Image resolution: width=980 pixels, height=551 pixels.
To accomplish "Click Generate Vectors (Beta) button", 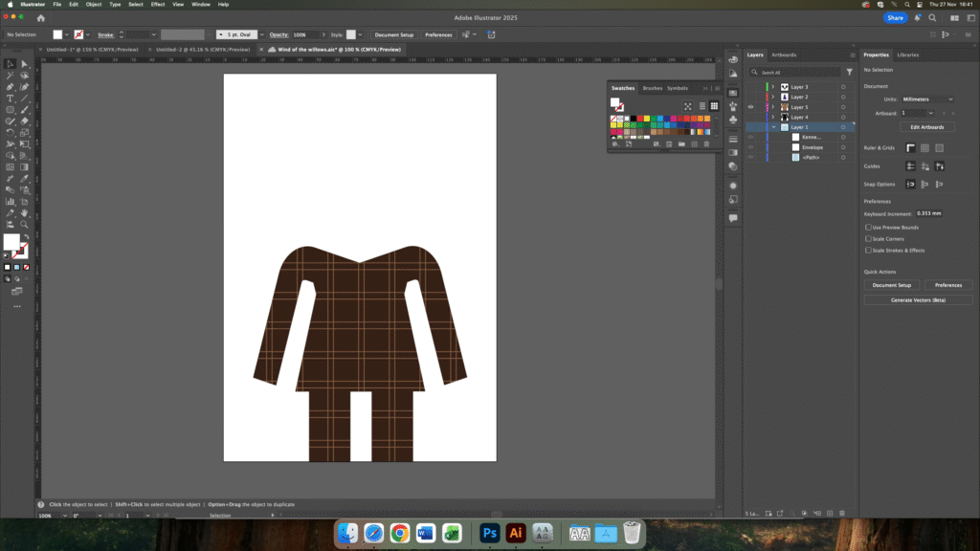I will point(918,299).
